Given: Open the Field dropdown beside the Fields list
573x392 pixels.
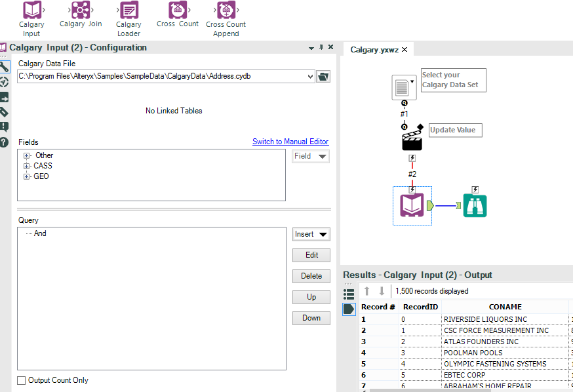Looking at the screenshot, I should pos(310,156).
